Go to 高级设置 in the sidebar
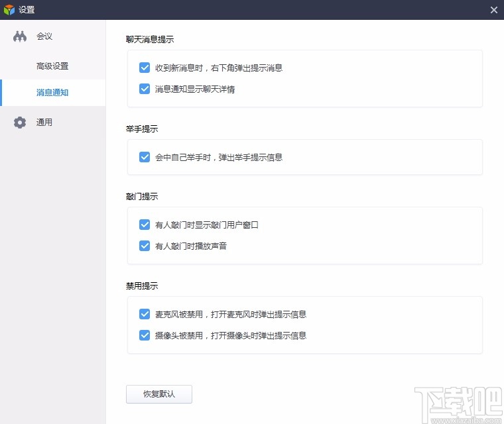The height and width of the screenshot is (424, 504). point(52,66)
